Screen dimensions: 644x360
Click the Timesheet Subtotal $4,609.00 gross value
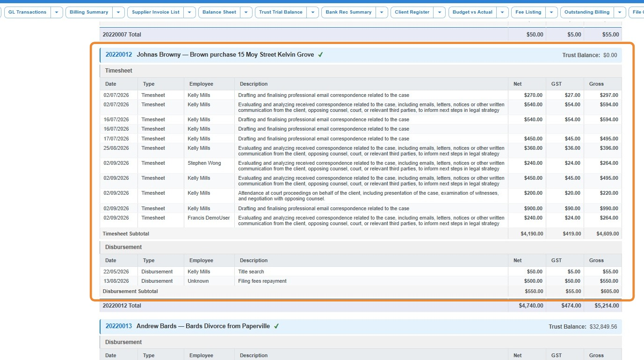click(608, 234)
